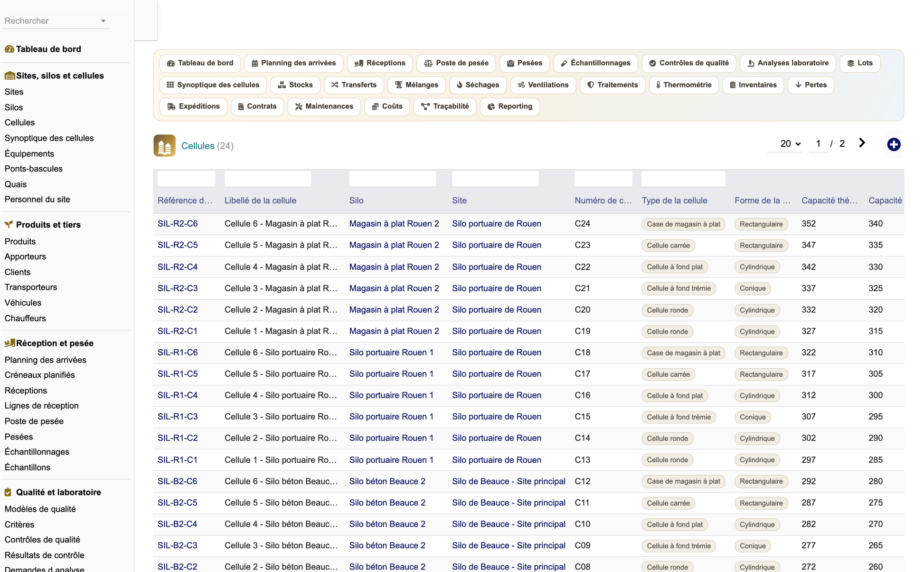Open Contrôles de qualité check button
924x572 pixels.
688,63
